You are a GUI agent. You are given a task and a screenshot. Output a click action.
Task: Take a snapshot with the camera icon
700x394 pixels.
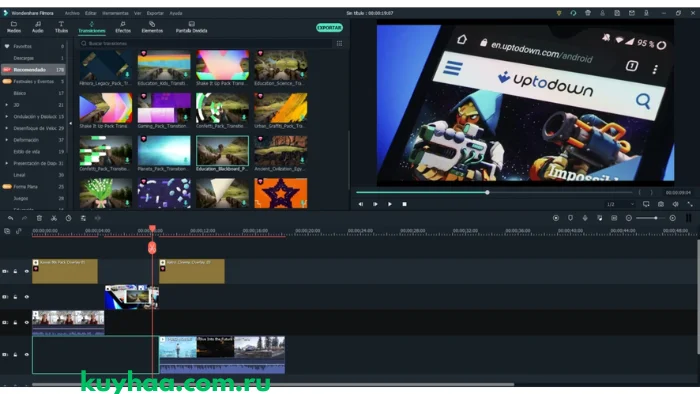click(661, 204)
